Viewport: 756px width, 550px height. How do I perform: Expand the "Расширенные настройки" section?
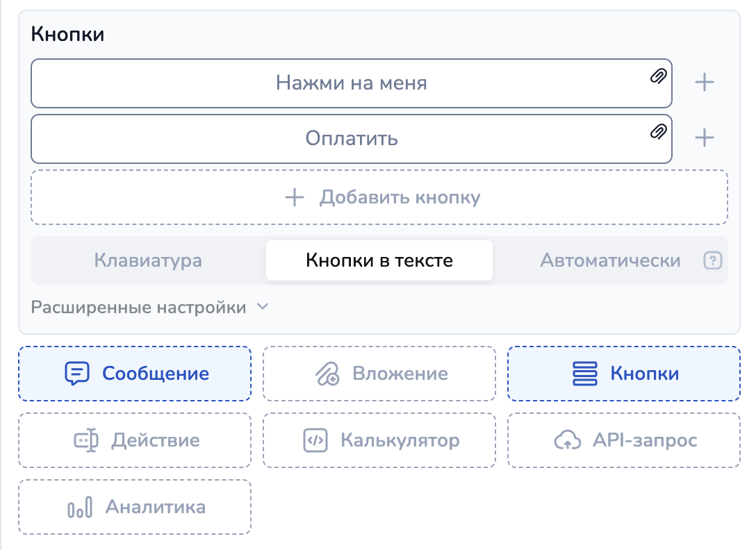click(139, 307)
